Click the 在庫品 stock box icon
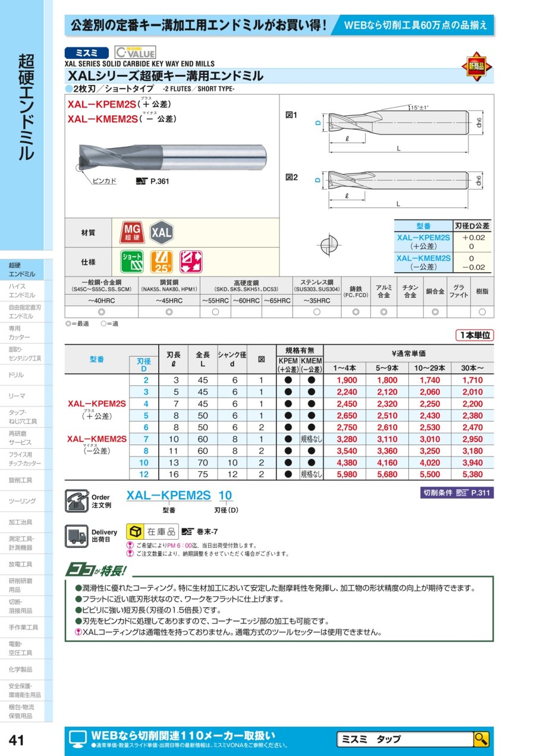535x756 pixels. pos(136,531)
